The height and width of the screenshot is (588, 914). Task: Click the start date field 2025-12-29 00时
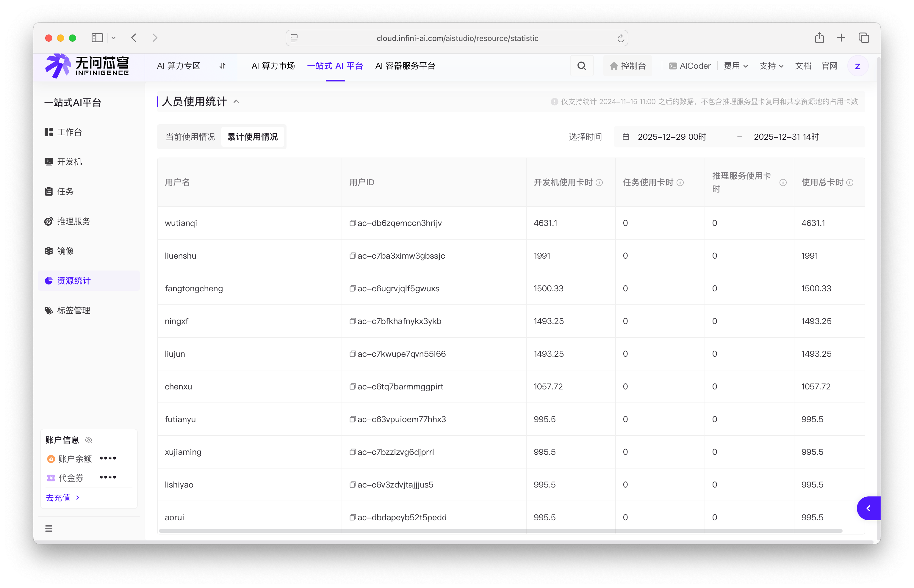(672, 137)
